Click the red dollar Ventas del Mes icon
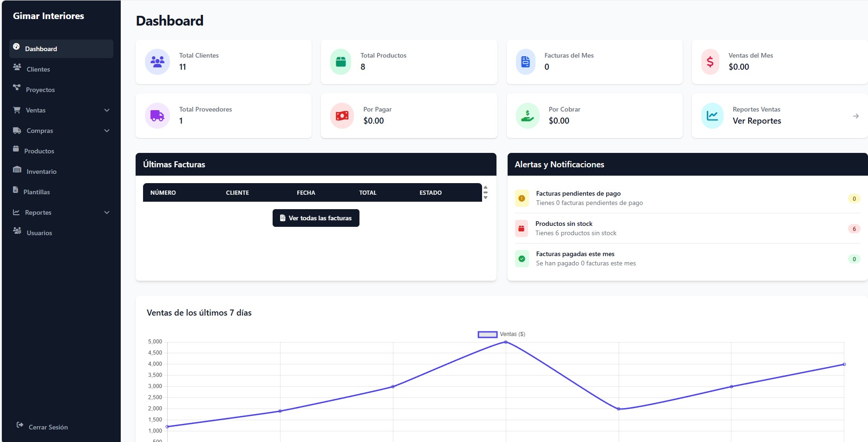Viewport: 868px width, 442px height. point(710,61)
